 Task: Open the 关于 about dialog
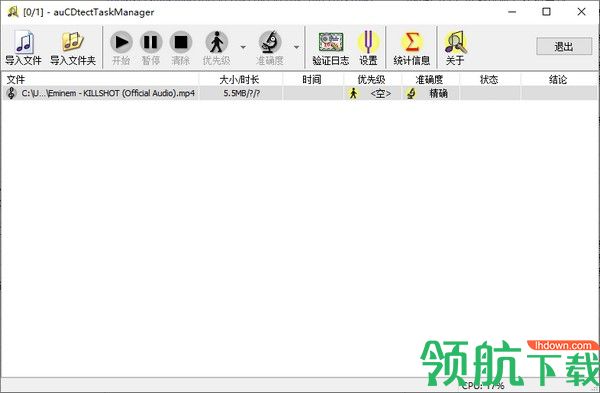pyautogui.click(x=455, y=47)
